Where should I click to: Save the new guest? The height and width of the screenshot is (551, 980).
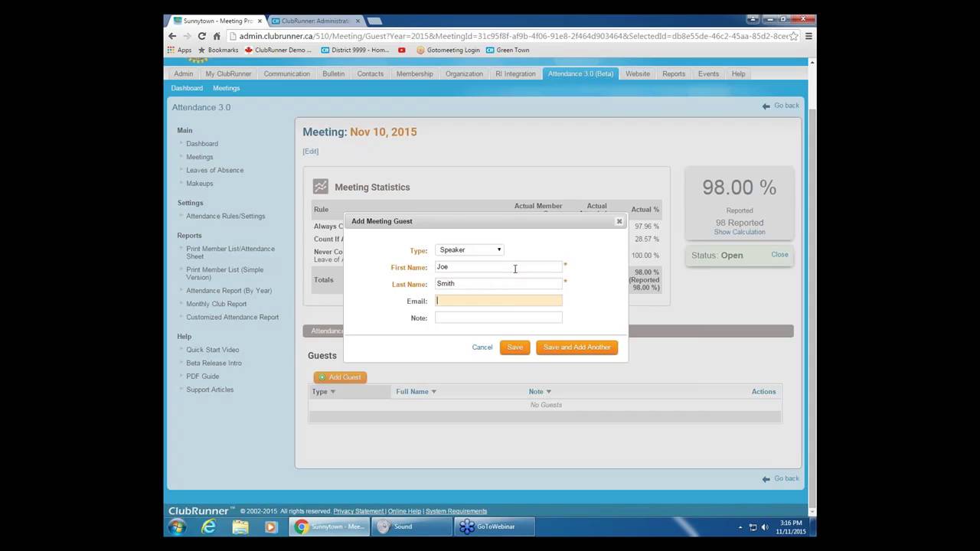(x=514, y=347)
